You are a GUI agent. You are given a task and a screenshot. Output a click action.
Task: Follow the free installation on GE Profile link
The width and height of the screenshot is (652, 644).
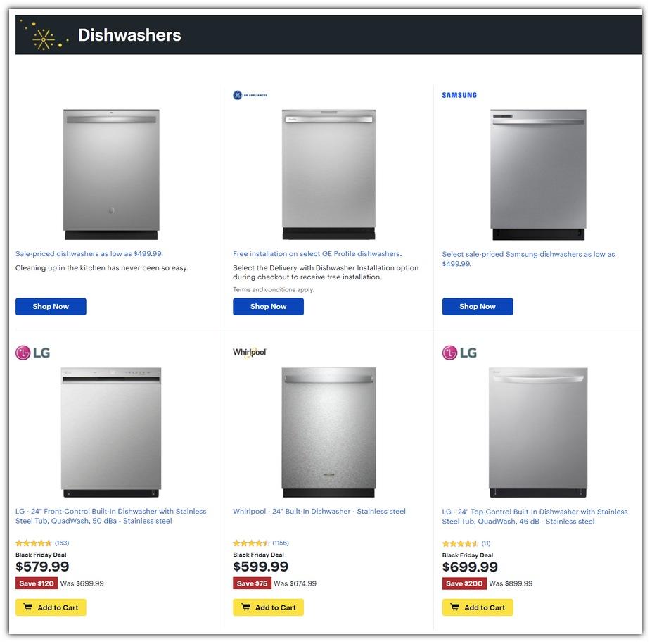coord(317,254)
